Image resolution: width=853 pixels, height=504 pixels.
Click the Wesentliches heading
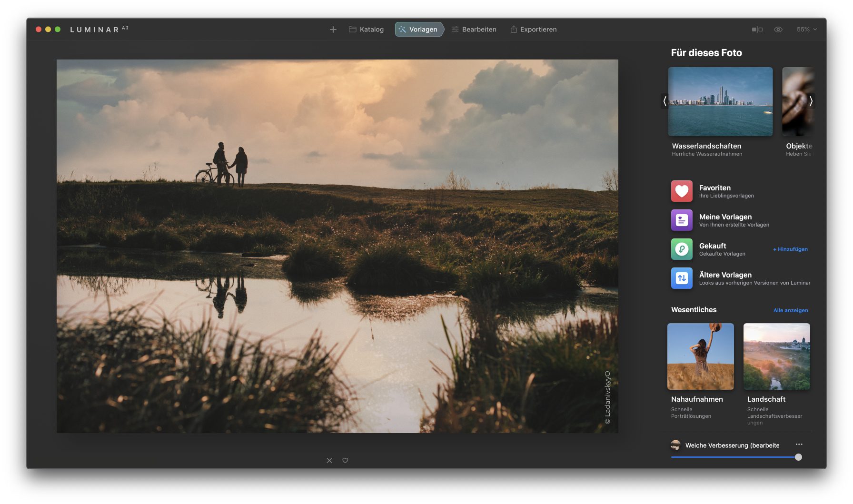[694, 310]
